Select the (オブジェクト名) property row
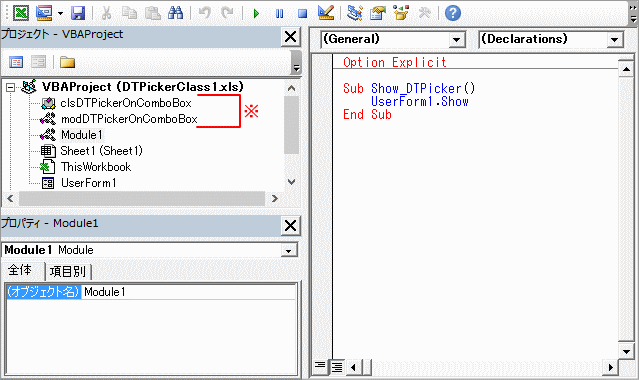This screenshot has height=380, width=639. tap(43, 292)
